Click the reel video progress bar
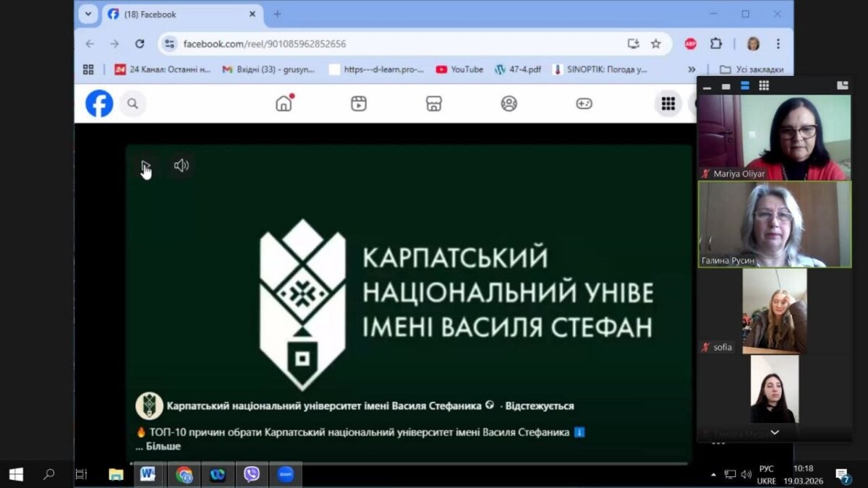This screenshot has height=488, width=868. (409, 463)
